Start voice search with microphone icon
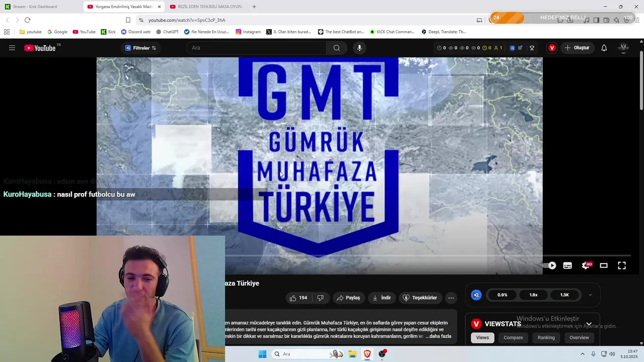644x362 pixels. coord(359,48)
